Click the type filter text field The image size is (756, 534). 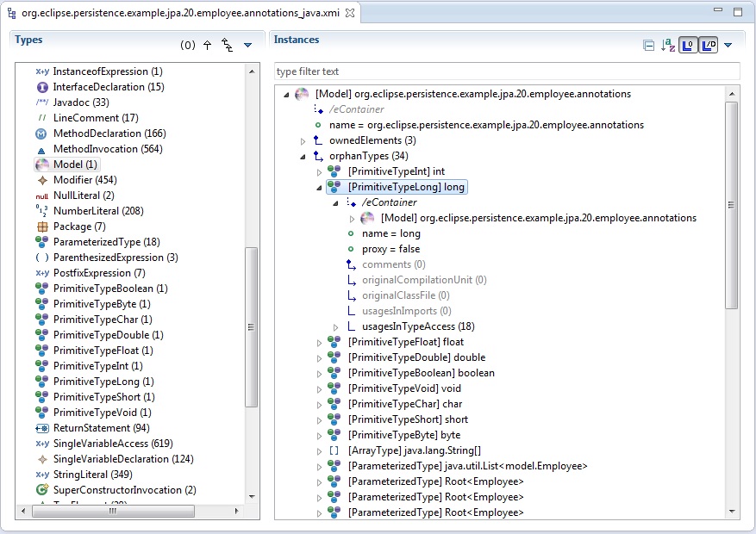(507, 71)
